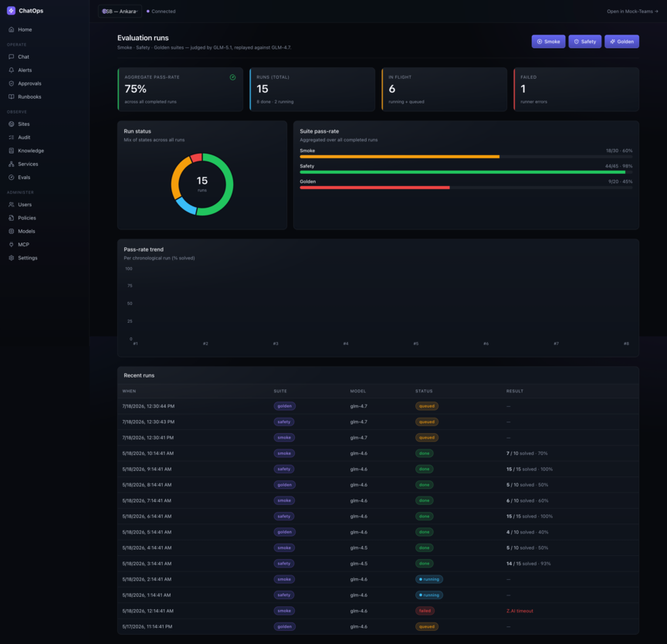Screen dimensions: 667x644
Task: Click the SUITE column header
Action: 280,391
